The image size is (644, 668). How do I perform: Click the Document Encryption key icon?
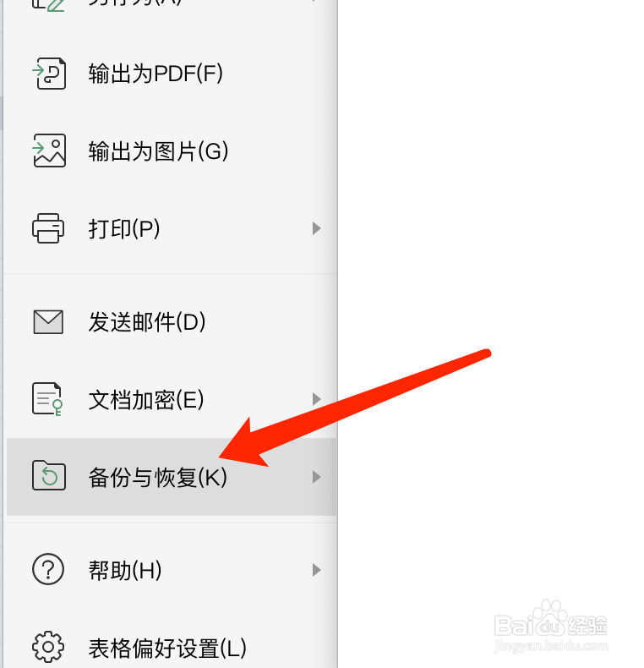coord(47,399)
